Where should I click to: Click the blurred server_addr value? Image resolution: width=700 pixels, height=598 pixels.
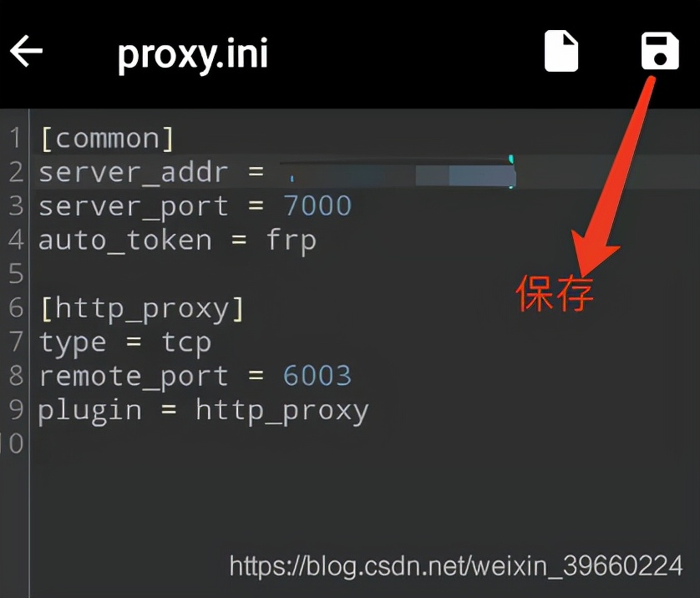[398, 173]
